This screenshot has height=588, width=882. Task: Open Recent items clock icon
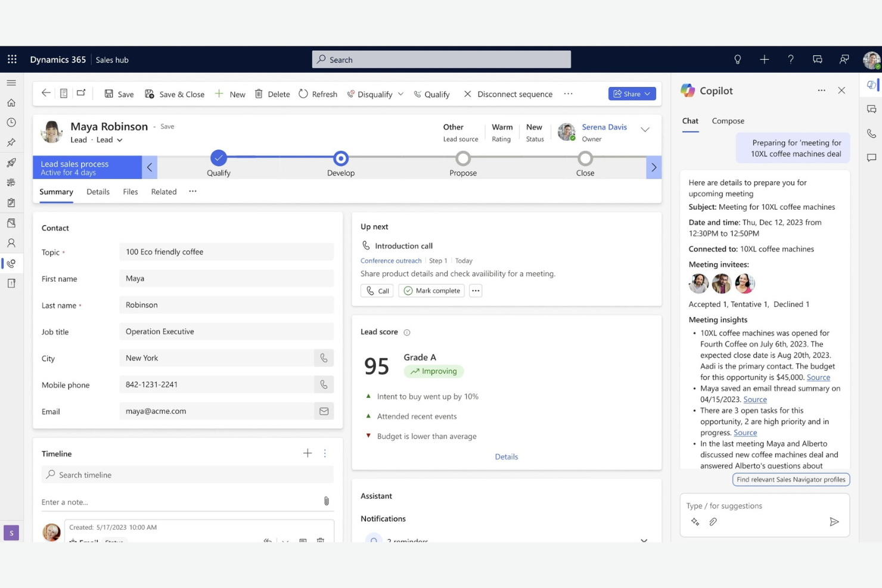click(11, 123)
